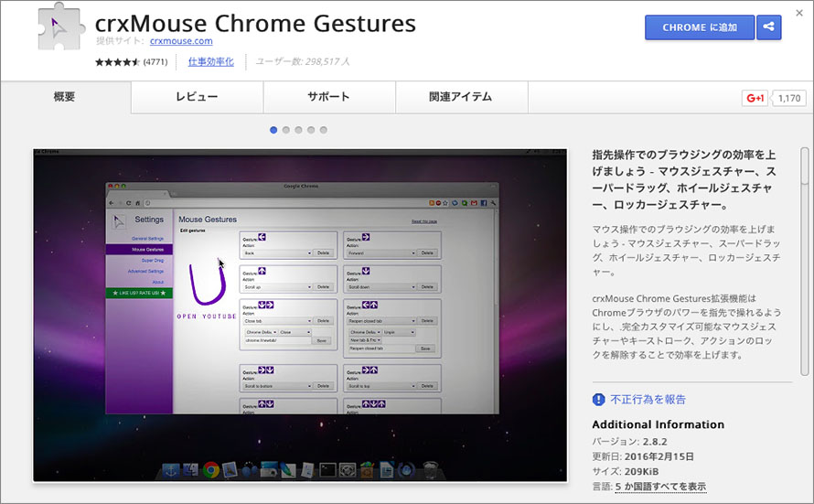Click the Trash icon in the screenshot dock
814x504 pixels.
[x=431, y=470]
